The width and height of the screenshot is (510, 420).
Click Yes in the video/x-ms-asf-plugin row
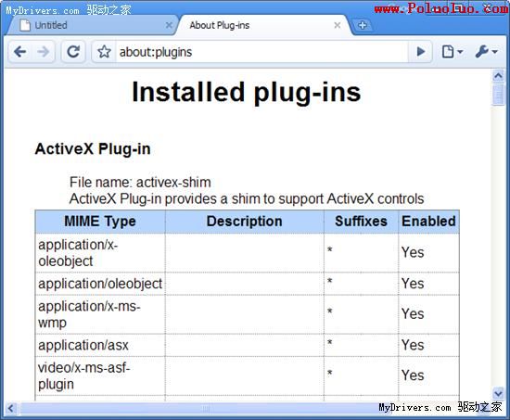coord(413,375)
